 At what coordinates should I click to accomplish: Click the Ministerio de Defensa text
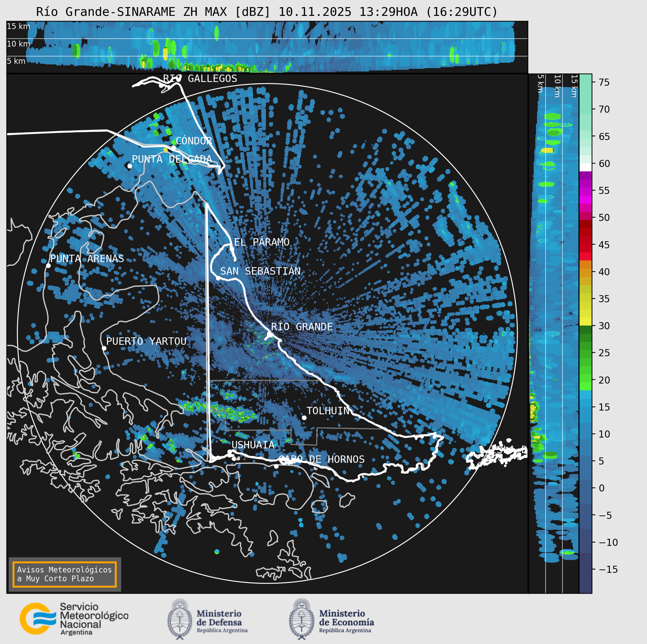(x=222, y=622)
